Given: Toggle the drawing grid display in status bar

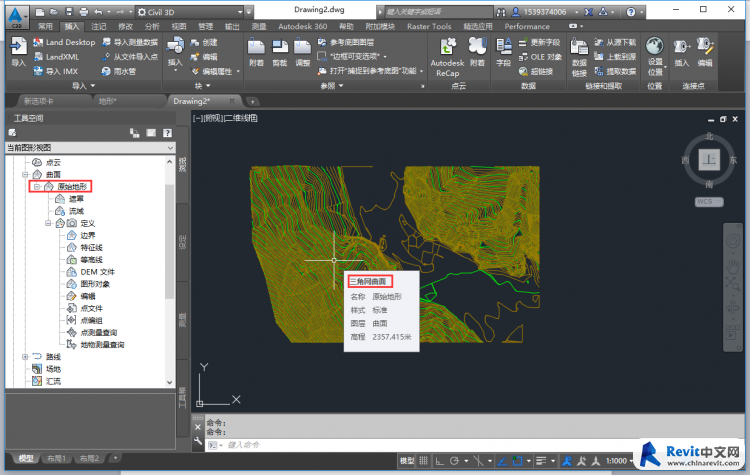Looking at the screenshot, I should tap(423, 461).
